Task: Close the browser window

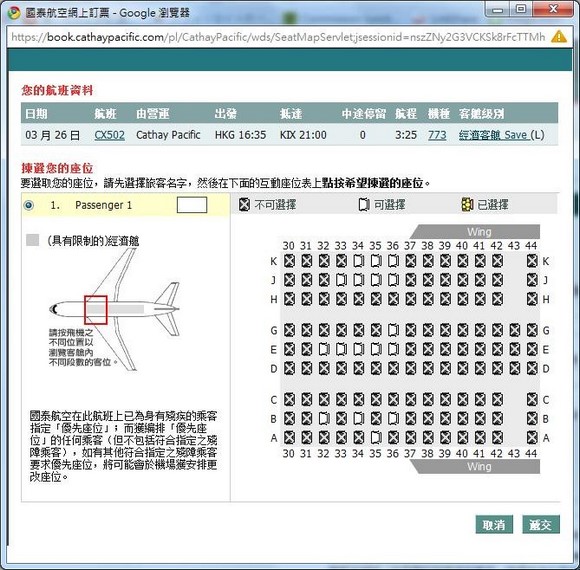Action: 554,9
